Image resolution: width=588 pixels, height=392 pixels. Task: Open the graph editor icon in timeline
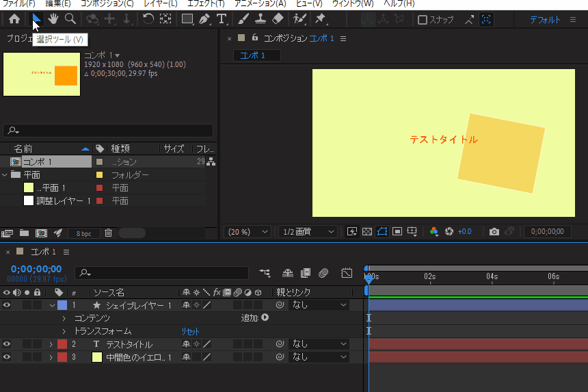[347, 273]
